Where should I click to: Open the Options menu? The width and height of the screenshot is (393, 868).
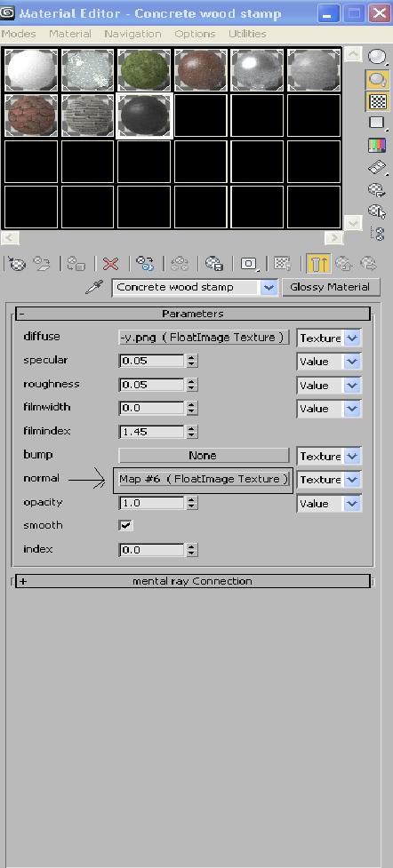(x=195, y=34)
